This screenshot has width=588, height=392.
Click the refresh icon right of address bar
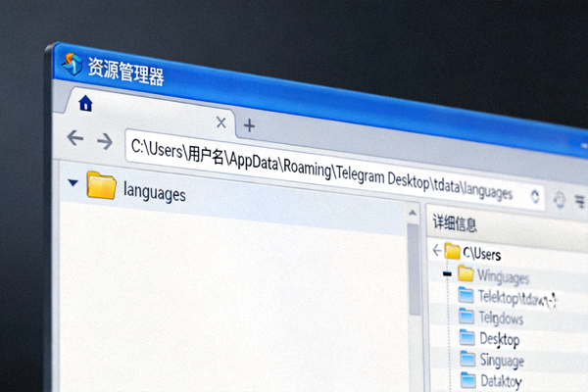click(560, 200)
